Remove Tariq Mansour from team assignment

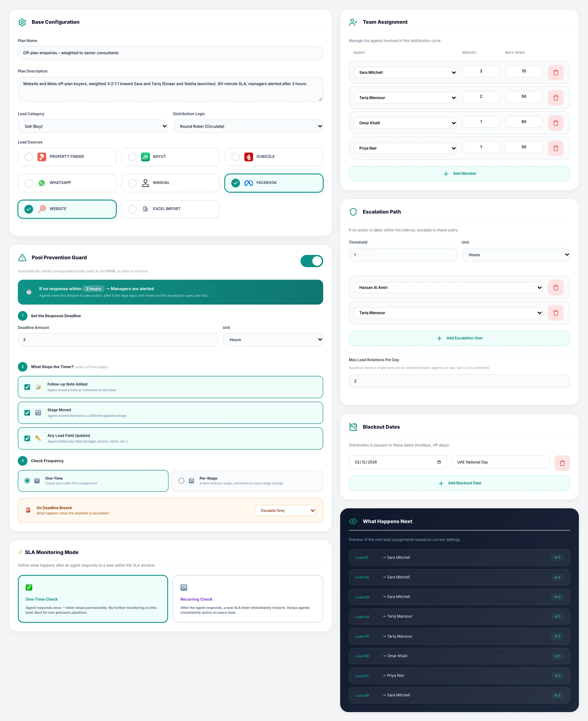tap(555, 98)
